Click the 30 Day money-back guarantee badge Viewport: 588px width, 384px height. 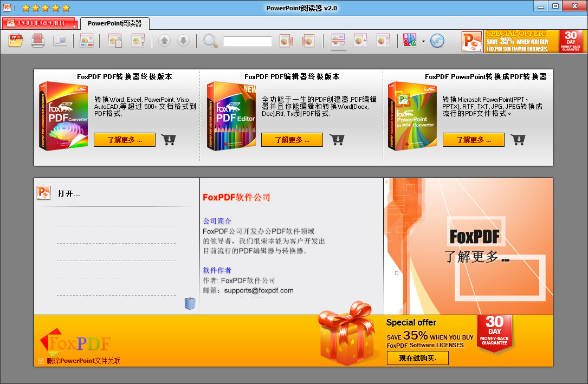pos(494,334)
